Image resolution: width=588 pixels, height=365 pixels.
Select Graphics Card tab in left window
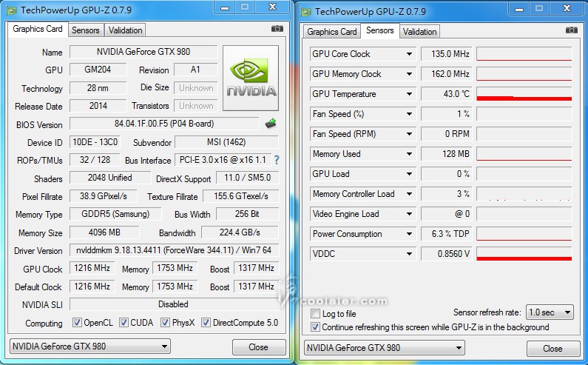[x=38, y=29]
